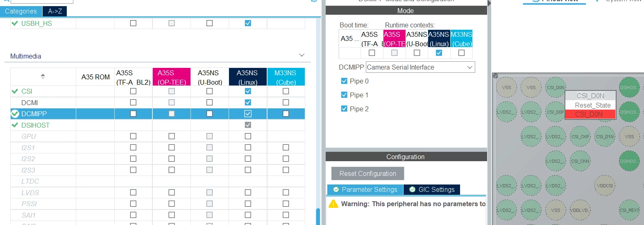Click the CSI_D0N pin on the pinout

point(556,87)
